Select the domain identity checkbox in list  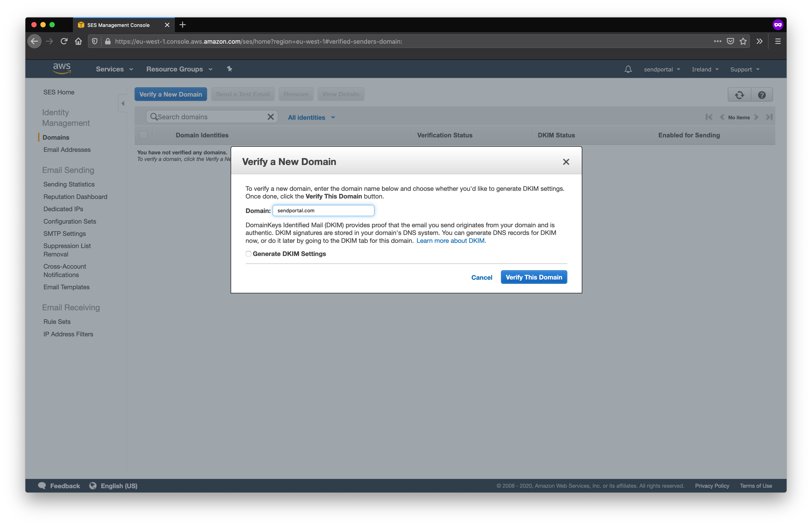144,135
